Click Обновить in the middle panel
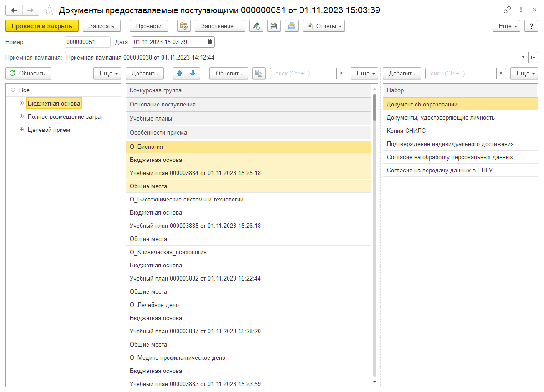This screenshot has height=392, width=544. (229, 73)
